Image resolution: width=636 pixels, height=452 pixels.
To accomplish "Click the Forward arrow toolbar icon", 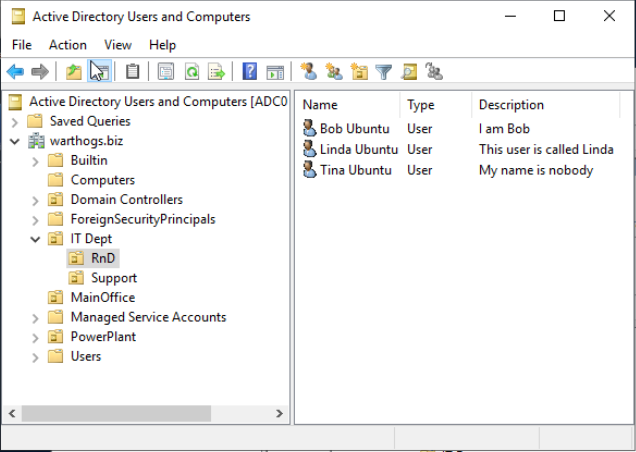I will [40, 72].
